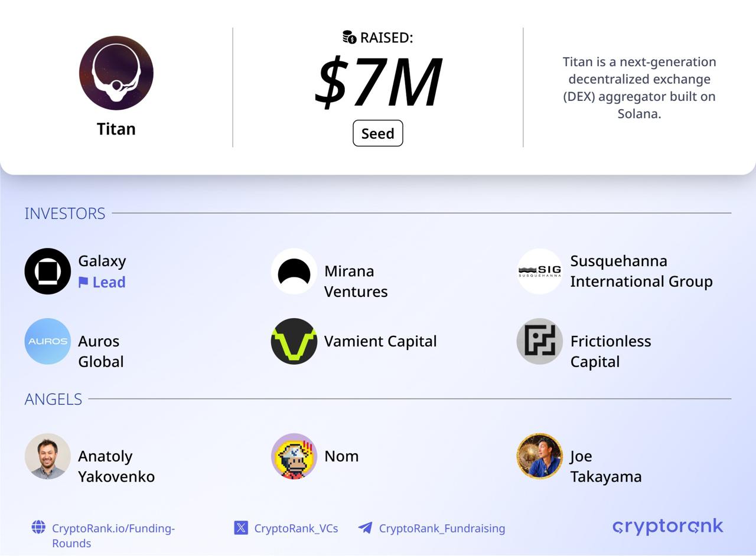Viewport: 756px width, 556px height.
Task: Click the Susquehanna SIG logo
Action: coord(540,271)
